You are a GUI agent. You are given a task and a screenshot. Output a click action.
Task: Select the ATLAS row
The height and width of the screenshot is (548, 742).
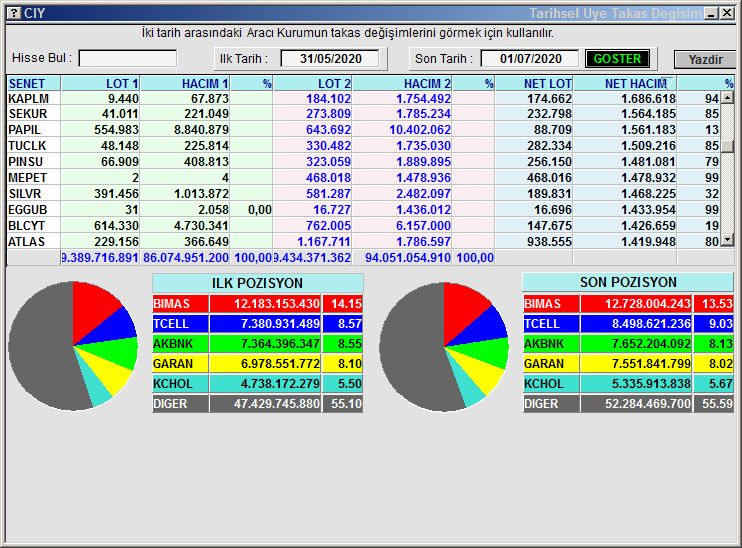pyautogui.click(x=363, y=242)
